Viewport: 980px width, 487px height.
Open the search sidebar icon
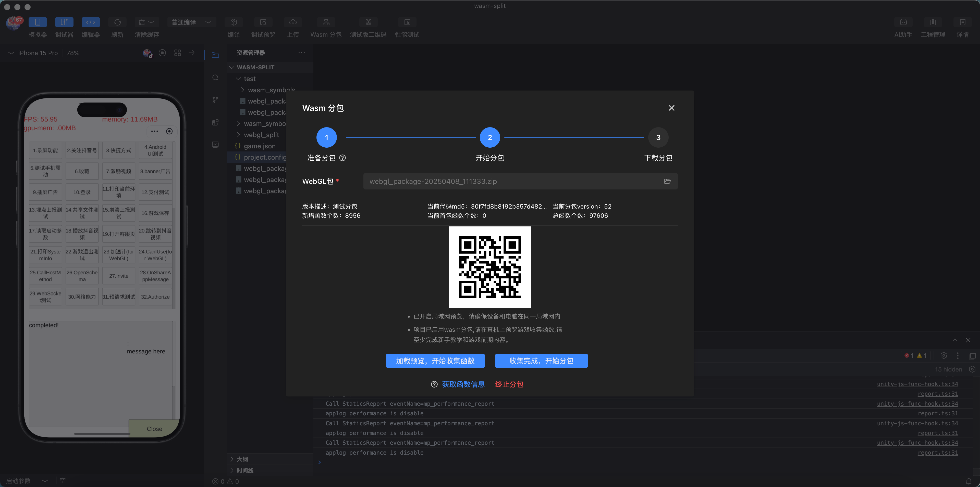(215, 78)
